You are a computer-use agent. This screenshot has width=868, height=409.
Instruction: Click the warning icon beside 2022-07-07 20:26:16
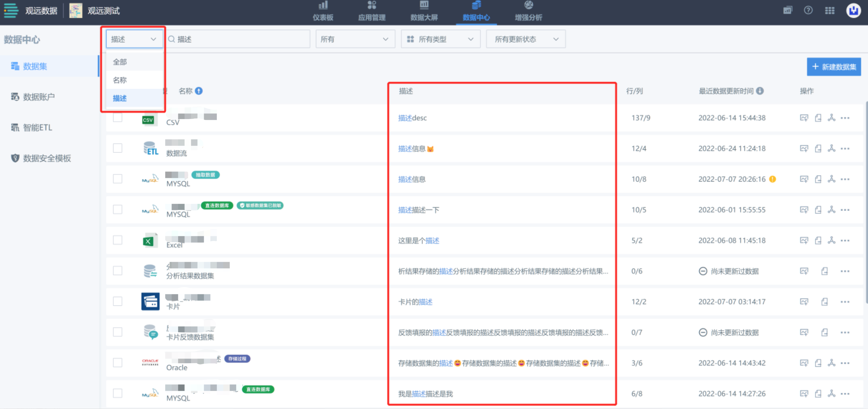[x=772, y=179]
